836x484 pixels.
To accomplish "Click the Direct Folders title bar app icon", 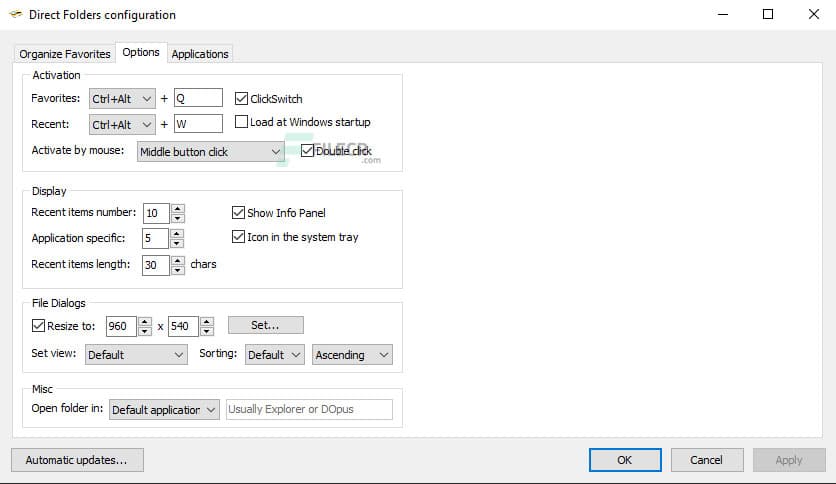I will coord(16,14).
